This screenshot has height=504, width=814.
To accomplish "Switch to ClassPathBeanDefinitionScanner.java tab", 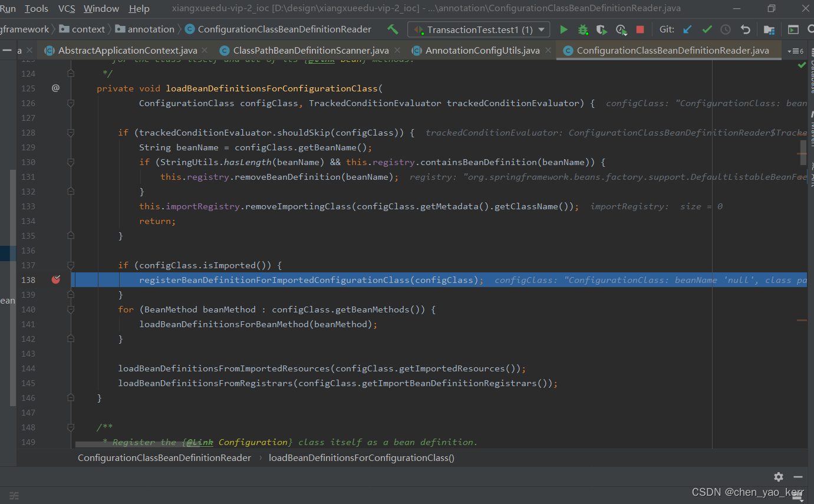I will click(311, 51).
